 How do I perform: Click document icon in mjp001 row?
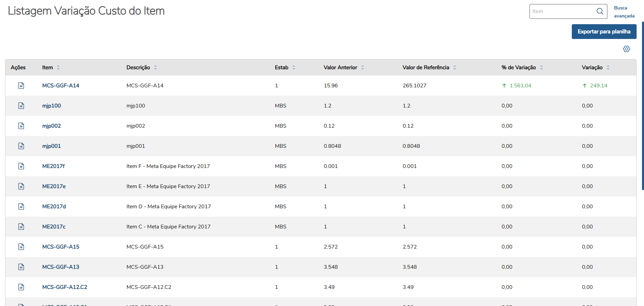tap(21, 146)
